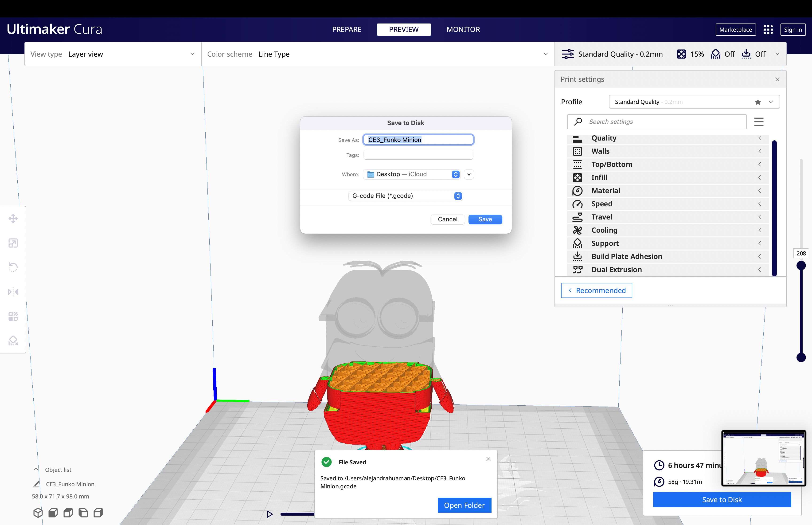Expand the Build Plate Adhesion category
This screenshot has width=812, height=525.
click(x=668, y=256)
